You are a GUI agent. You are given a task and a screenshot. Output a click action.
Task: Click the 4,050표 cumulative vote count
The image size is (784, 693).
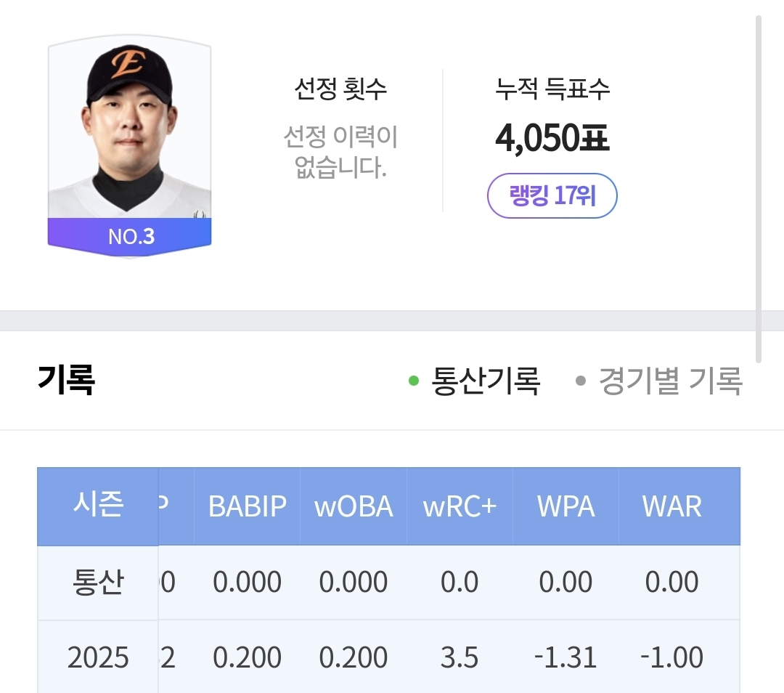[552, 138]
